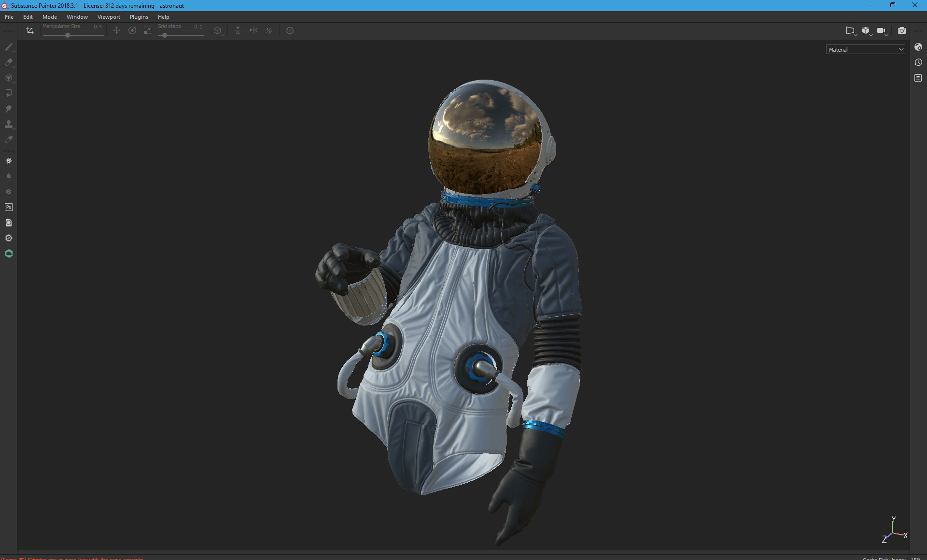The image size is (927, 560).
Task: Activate the translate move manipulator
Action: pyautogui.click(x=116, y=30)
